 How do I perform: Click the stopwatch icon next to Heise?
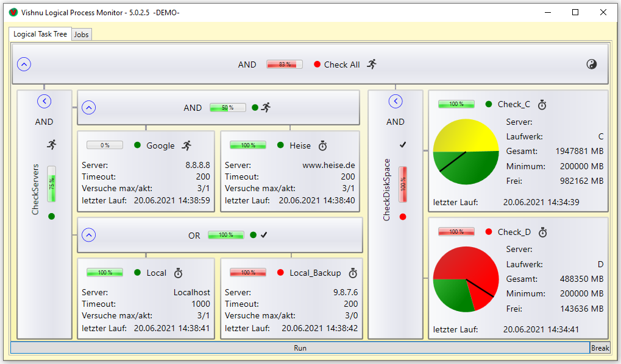click(x=323, y=145)
